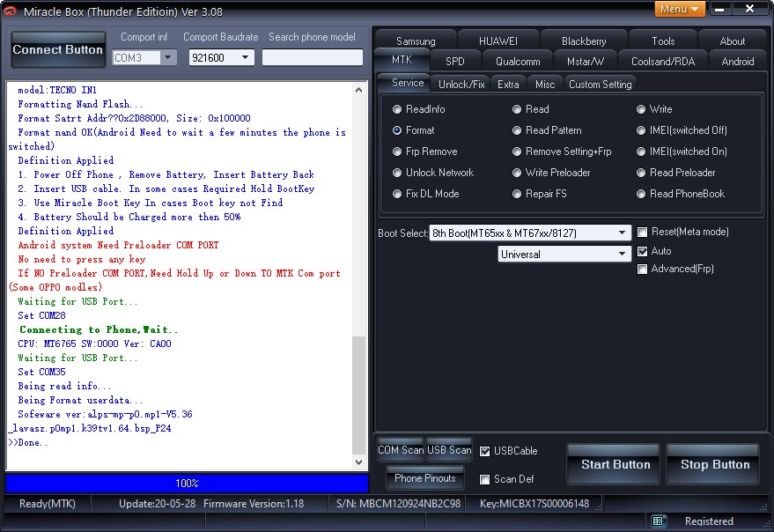Switch to the SPD tab
The image size is (774, 532).
tap(454, 62)
